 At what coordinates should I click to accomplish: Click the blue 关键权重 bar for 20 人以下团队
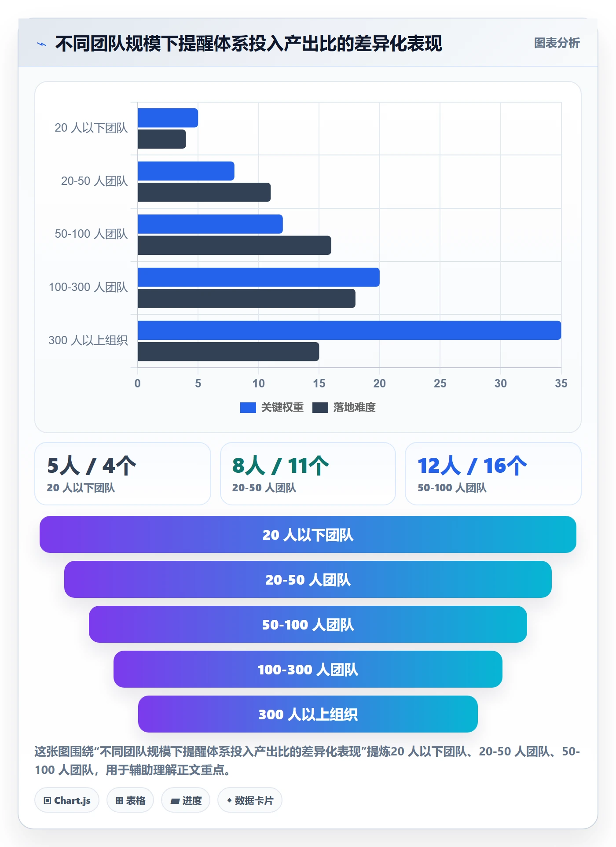coord(168,118)
